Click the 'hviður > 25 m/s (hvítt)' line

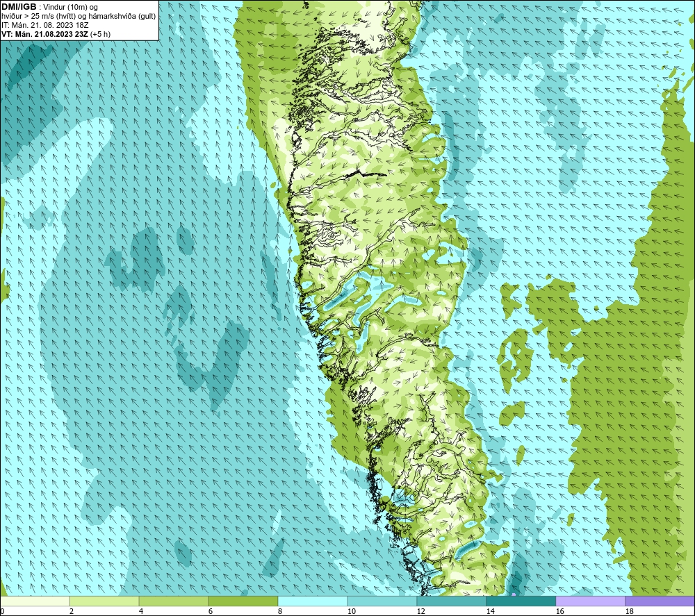coord(38,17)
